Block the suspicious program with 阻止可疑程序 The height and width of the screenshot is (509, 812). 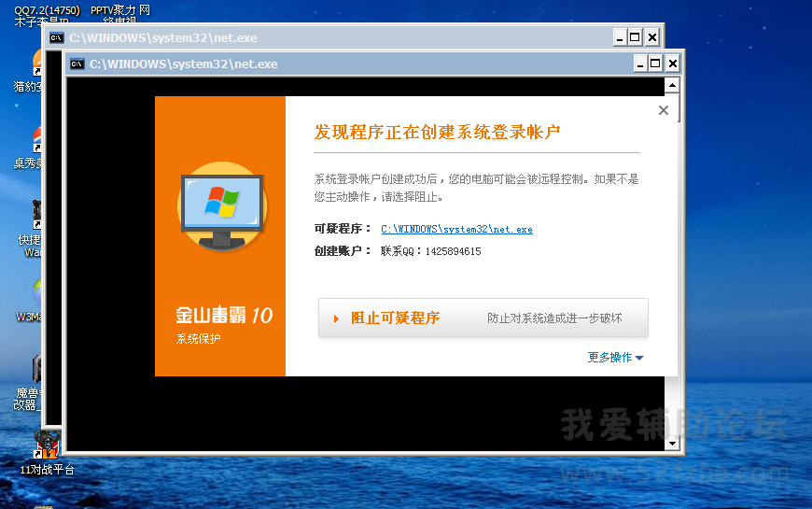point(483,318)
